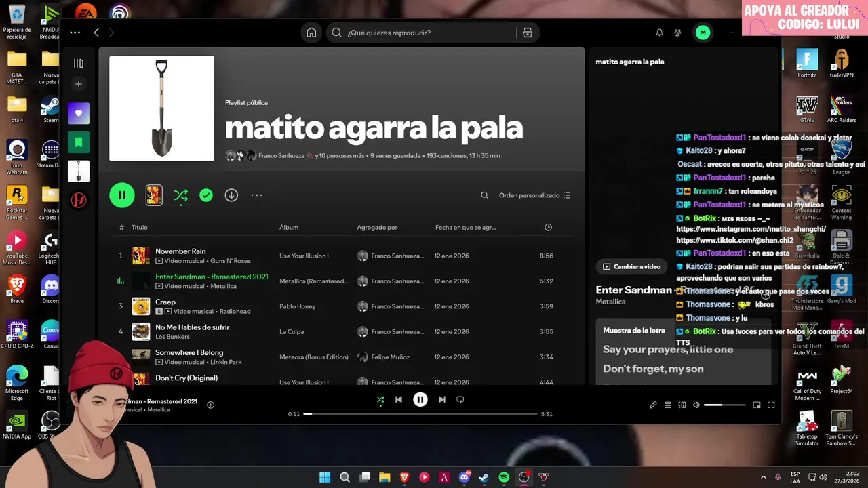Skip to previous track
Screen dimensions: 868x488
coord(399,399)
